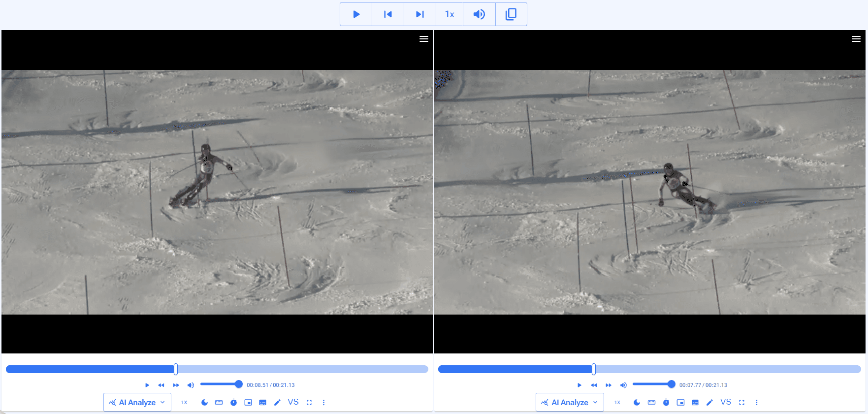
Task: Open more options dots on right player
Action: click(756, 402)
